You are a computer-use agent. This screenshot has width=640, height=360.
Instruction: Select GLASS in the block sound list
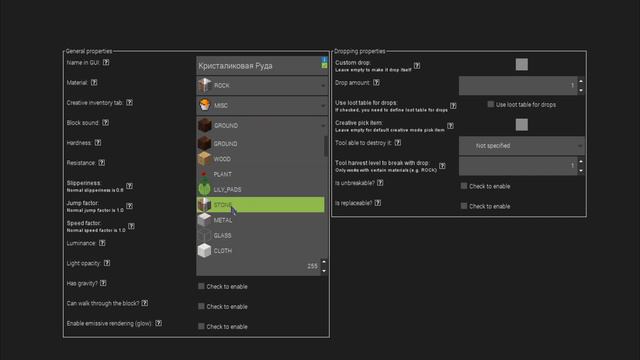[260, 236]
